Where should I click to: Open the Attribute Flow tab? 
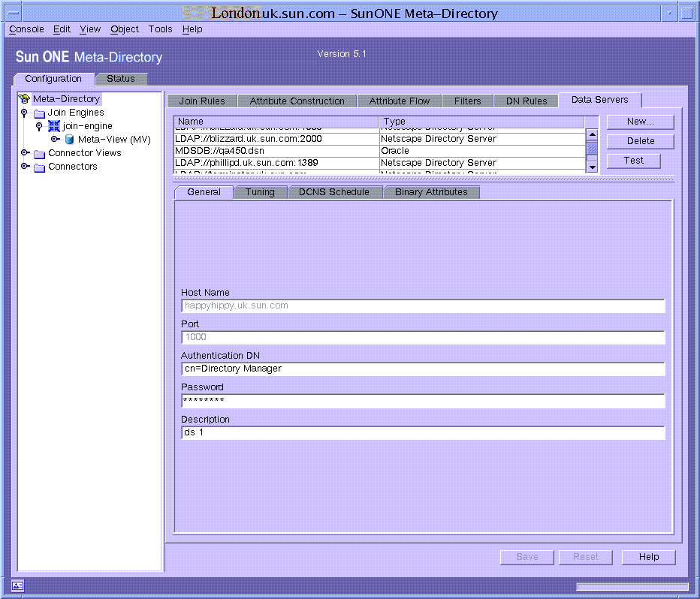point(399,101)
